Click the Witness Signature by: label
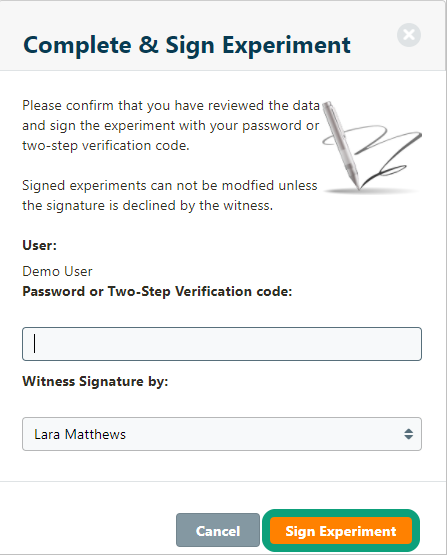 click(95, 382)
